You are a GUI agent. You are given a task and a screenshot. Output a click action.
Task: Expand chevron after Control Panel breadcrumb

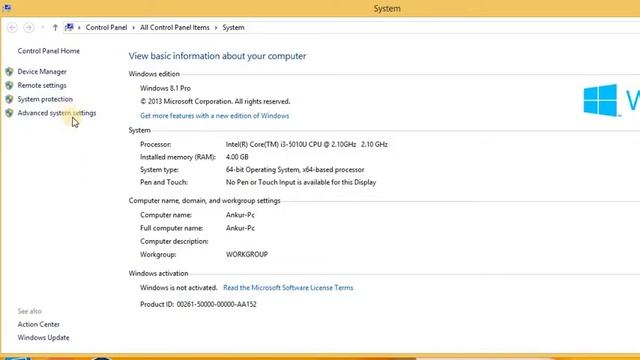pyautogui.click(x=133, y=27)
